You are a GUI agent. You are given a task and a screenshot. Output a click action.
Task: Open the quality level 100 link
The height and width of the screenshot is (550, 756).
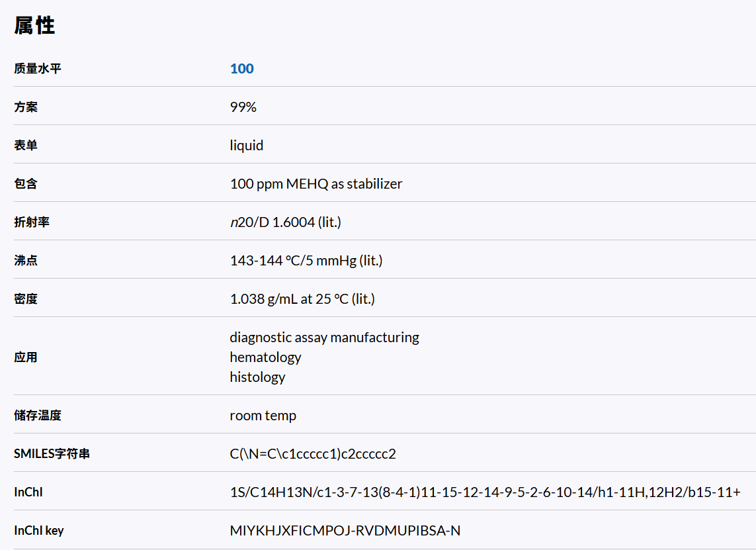[241, 69]
